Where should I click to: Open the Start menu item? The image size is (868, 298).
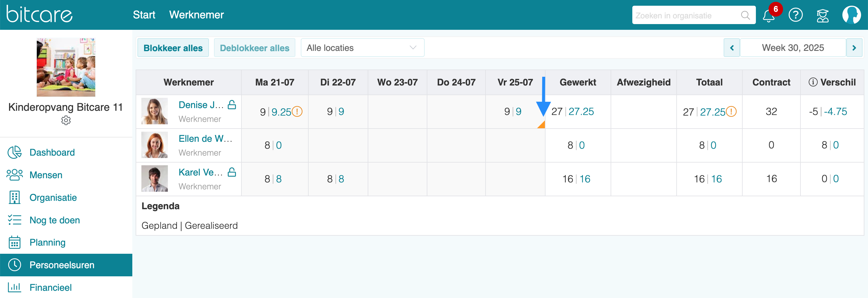(144, 15)
